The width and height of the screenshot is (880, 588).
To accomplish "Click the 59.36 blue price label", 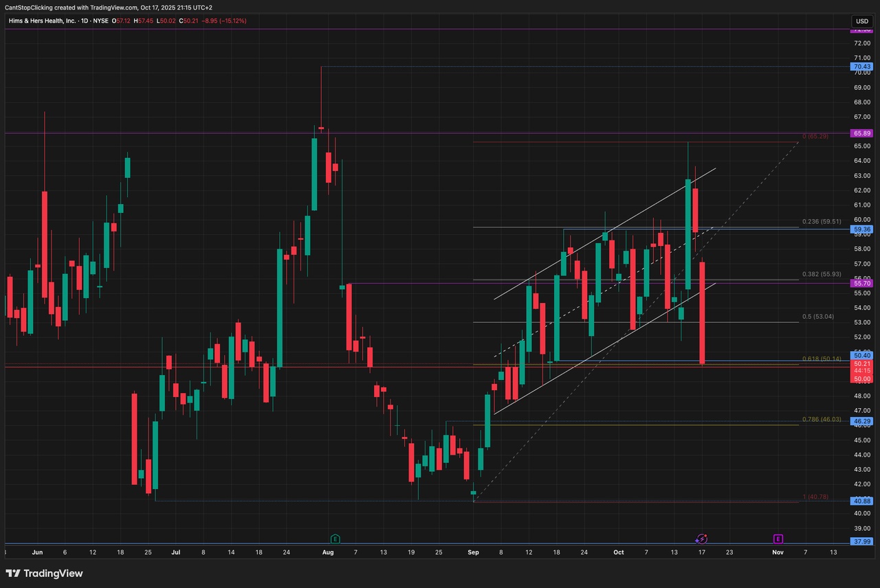I will (862, 229).
